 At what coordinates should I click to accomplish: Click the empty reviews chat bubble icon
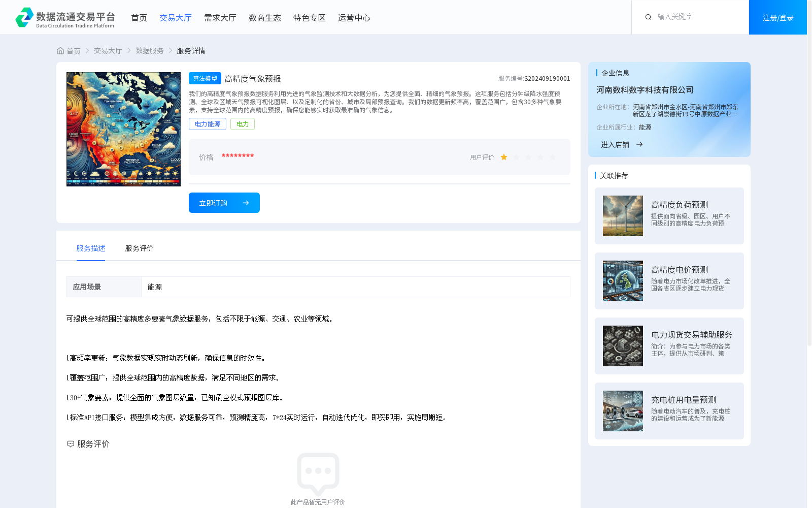click(x=318, y=474)
